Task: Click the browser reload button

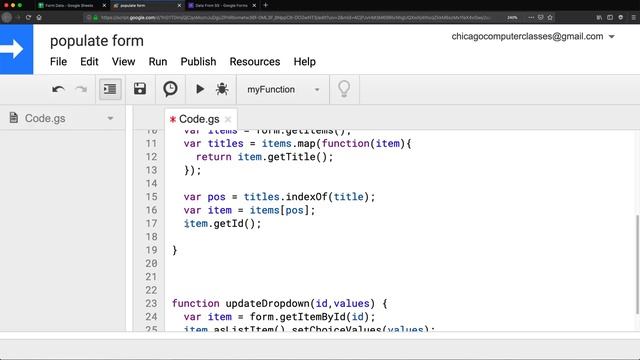Action: [28, 18]
